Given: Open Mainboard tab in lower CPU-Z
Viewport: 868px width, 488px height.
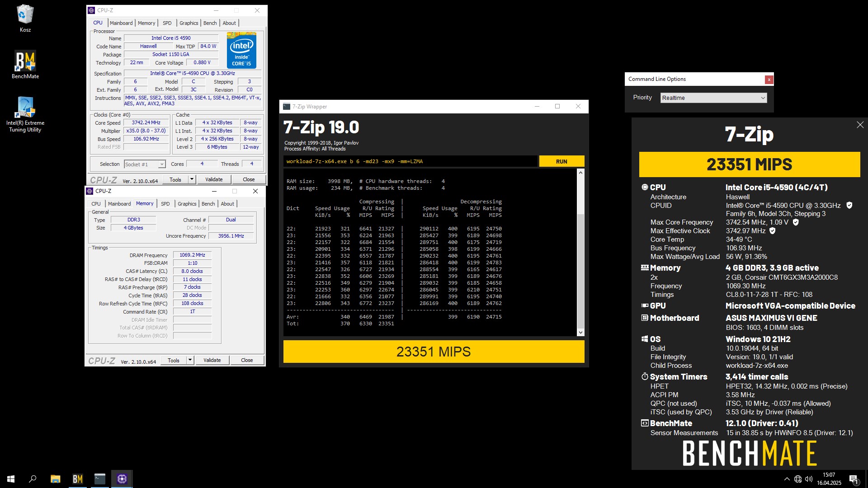Looking at the screenshot, I should click(119, 204).
